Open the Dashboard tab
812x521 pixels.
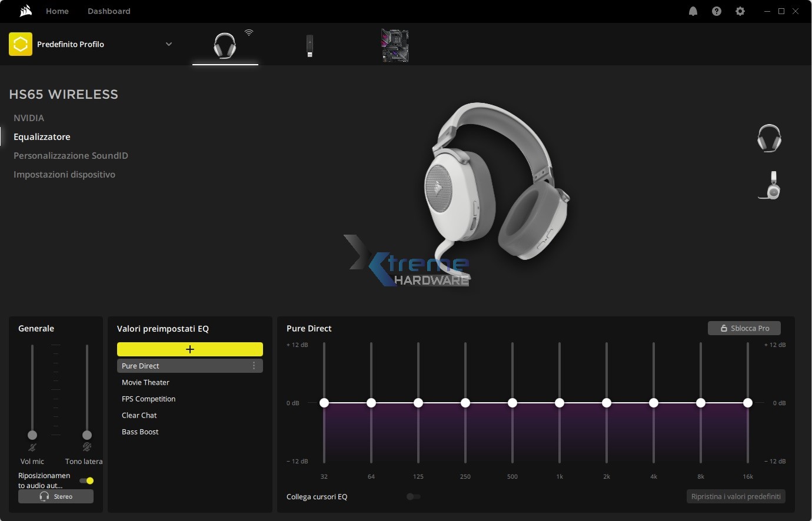(109, 11)
